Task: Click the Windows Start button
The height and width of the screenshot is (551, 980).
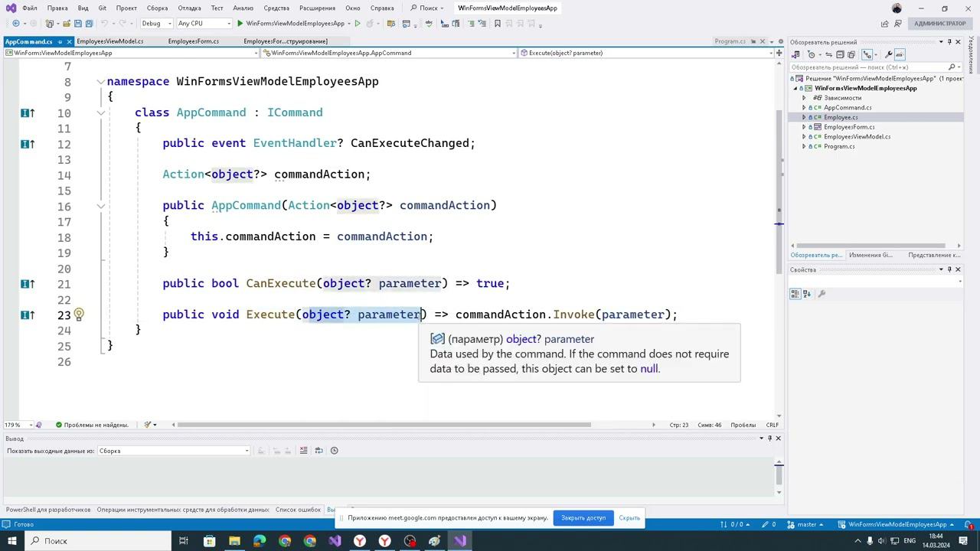Action: coord(11,541)
